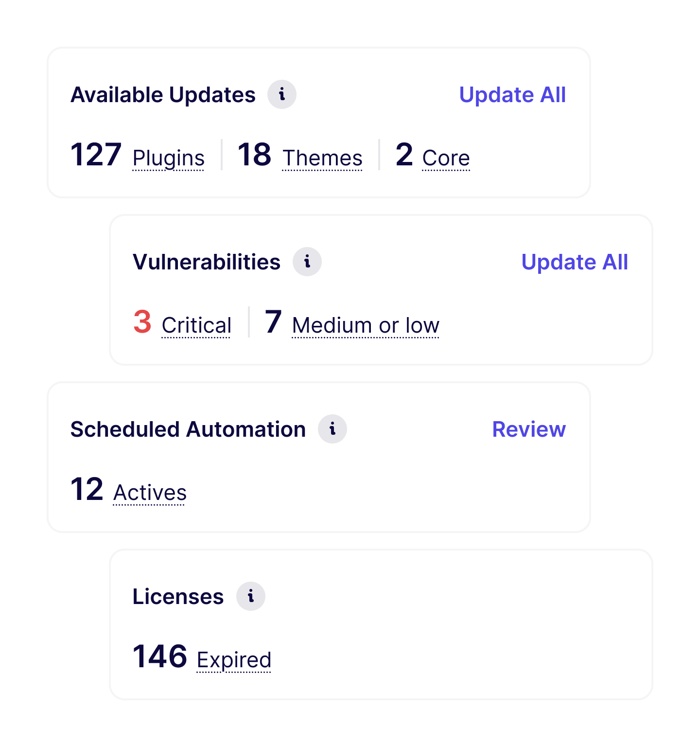Click the 18 themes count
This screenshot has height=747, width=700.
254,155
